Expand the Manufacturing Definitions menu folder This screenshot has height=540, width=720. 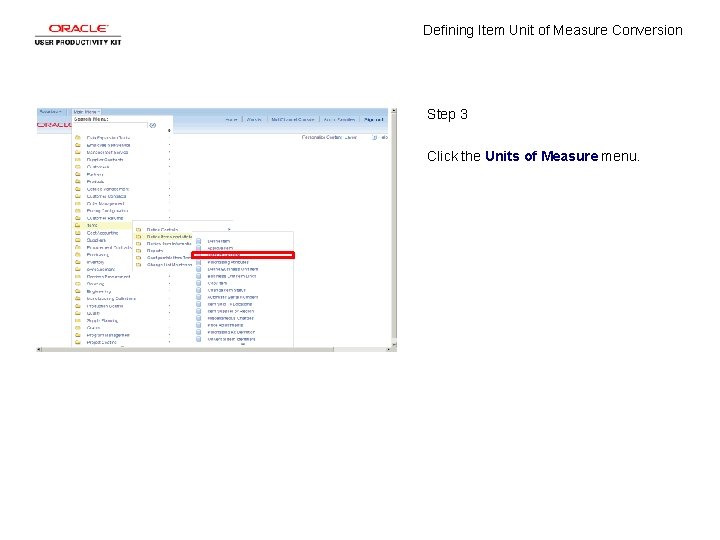(111, 298)
